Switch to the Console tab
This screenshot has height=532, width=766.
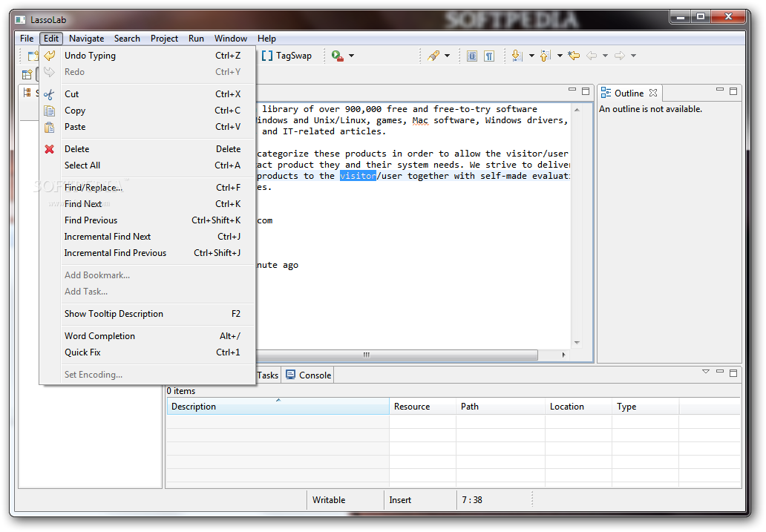pyautogui.click(x=309, y=375)
